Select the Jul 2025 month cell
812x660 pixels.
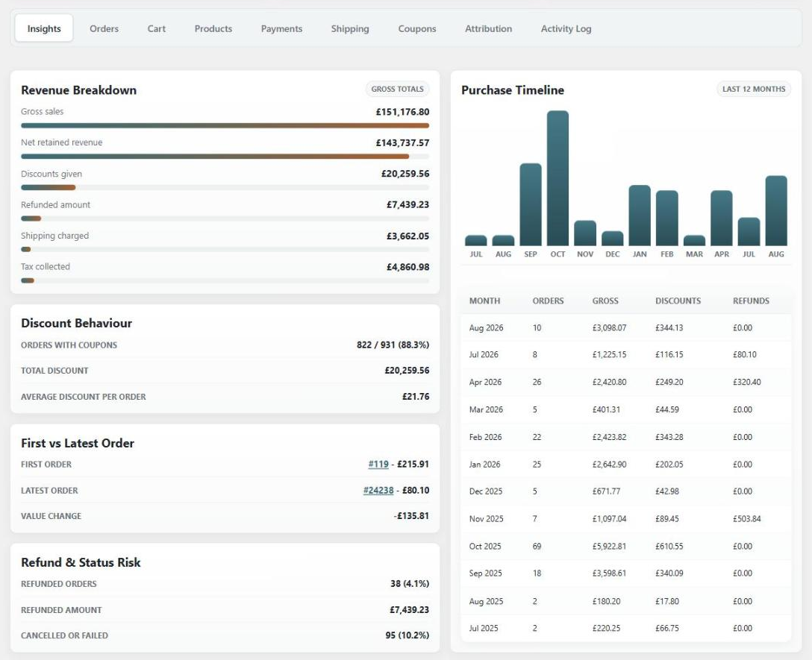point(484,628)
